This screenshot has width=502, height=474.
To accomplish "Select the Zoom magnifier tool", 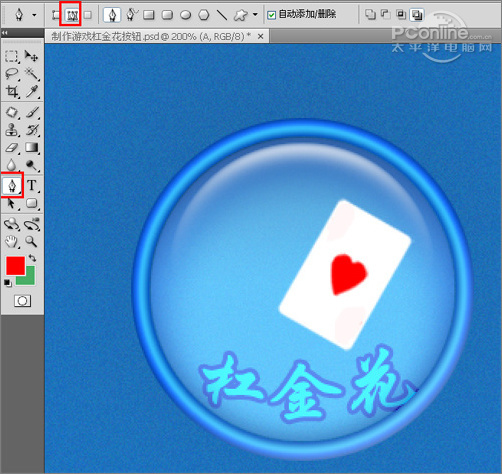I will [x=32, y=241].
